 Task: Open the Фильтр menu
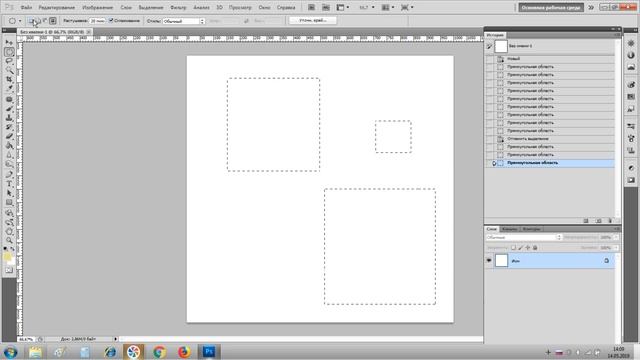[178, 7]
